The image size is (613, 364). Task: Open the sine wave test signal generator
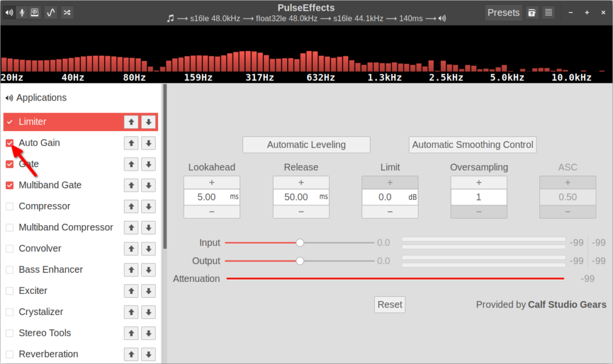51,12
